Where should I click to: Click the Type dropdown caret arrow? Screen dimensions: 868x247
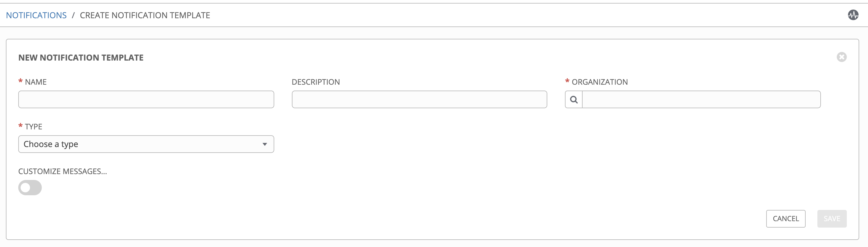click(x=265, y=144)
